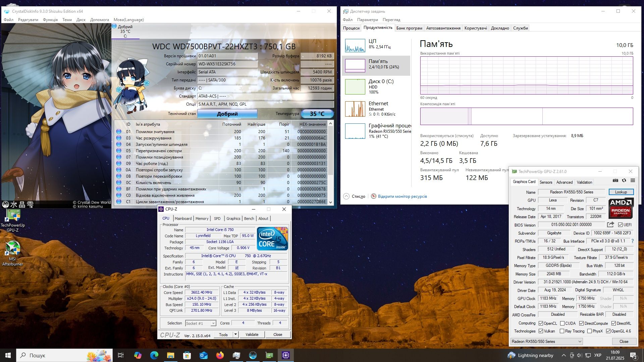644x362 pixels.
Task: Open the GPU-Z hamburger menu
Action: (633, 180)
